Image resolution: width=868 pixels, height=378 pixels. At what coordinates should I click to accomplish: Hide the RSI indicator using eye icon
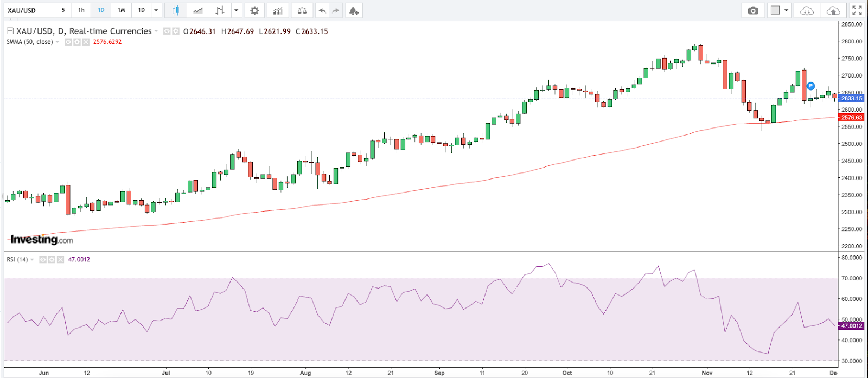pyautogui.click(x=43, y=260)
